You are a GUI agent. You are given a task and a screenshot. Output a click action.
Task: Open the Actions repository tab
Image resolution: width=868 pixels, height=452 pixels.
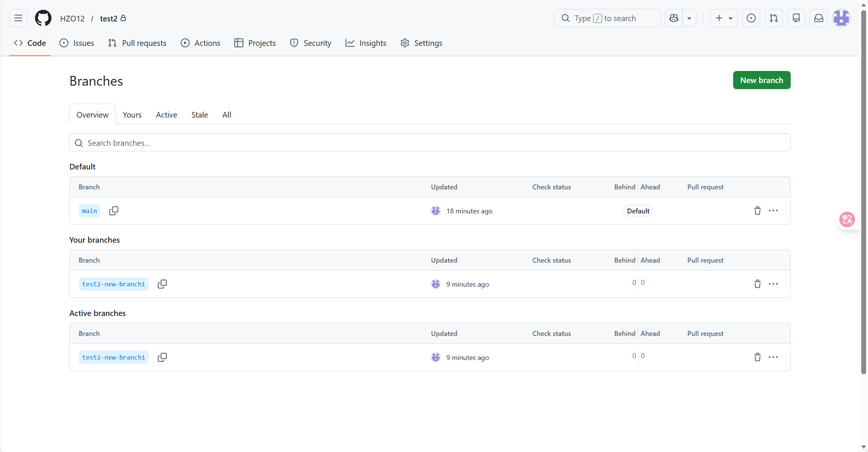tap(201, 43)
